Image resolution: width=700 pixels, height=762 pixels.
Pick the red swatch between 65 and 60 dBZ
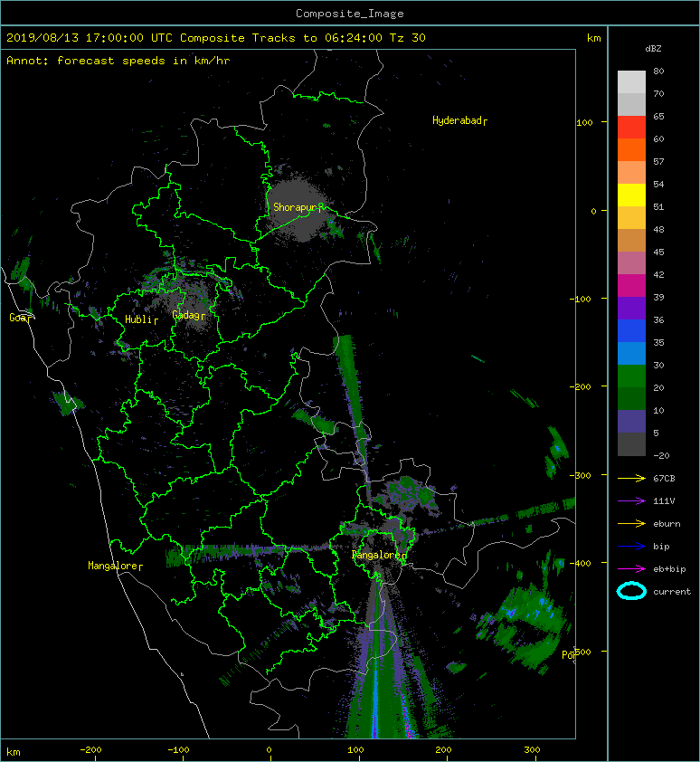pyautogui.click(x=631, y=128)
